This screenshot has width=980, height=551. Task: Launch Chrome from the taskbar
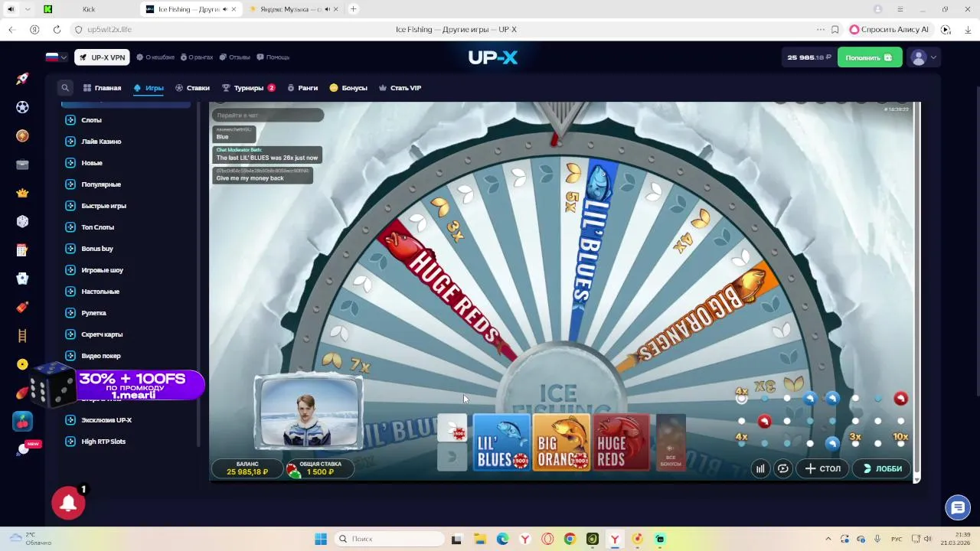click(570, 539)
